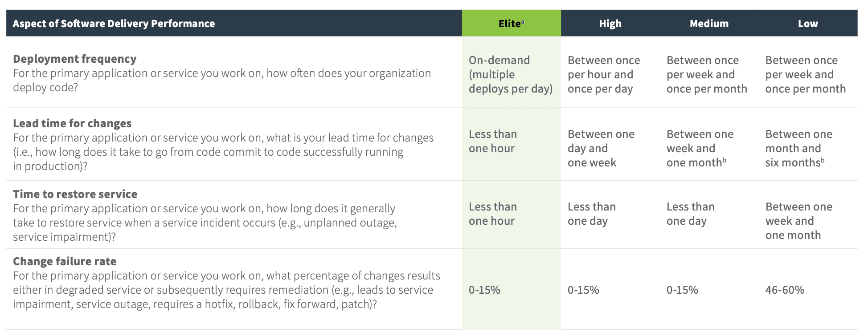Viewport: 868px width, 332px height.
Task: Select the 'Change failure rate' heading
Action: click(65, 261)
